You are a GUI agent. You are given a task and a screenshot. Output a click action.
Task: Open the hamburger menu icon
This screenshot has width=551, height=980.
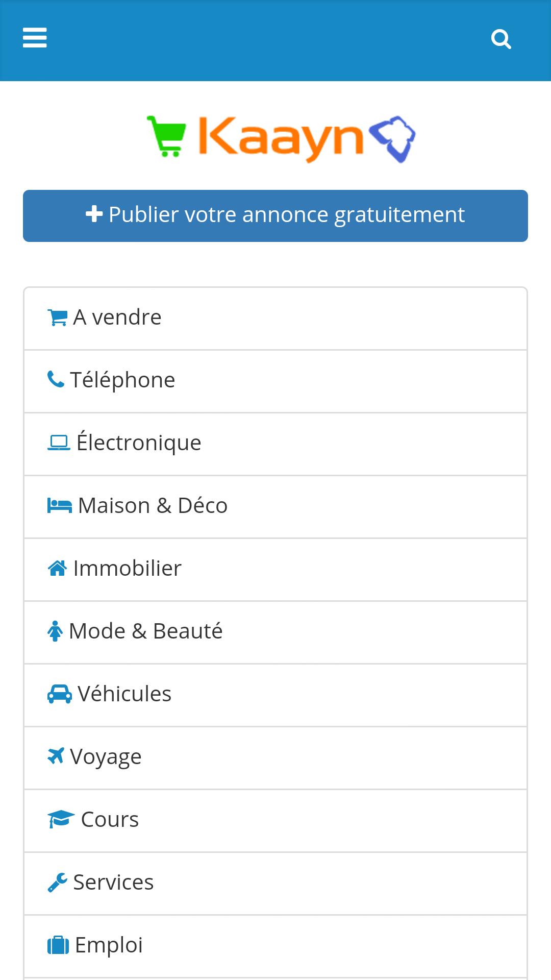35,38
